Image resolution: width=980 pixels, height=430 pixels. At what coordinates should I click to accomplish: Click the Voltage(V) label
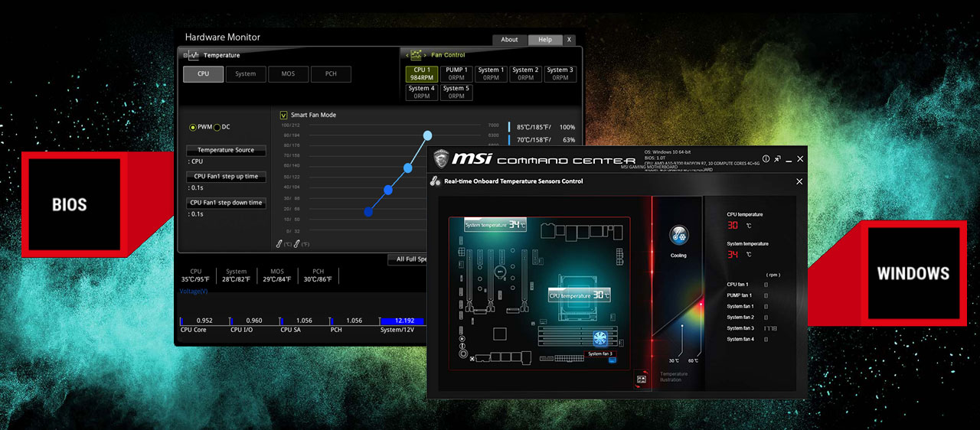point(193,292)
